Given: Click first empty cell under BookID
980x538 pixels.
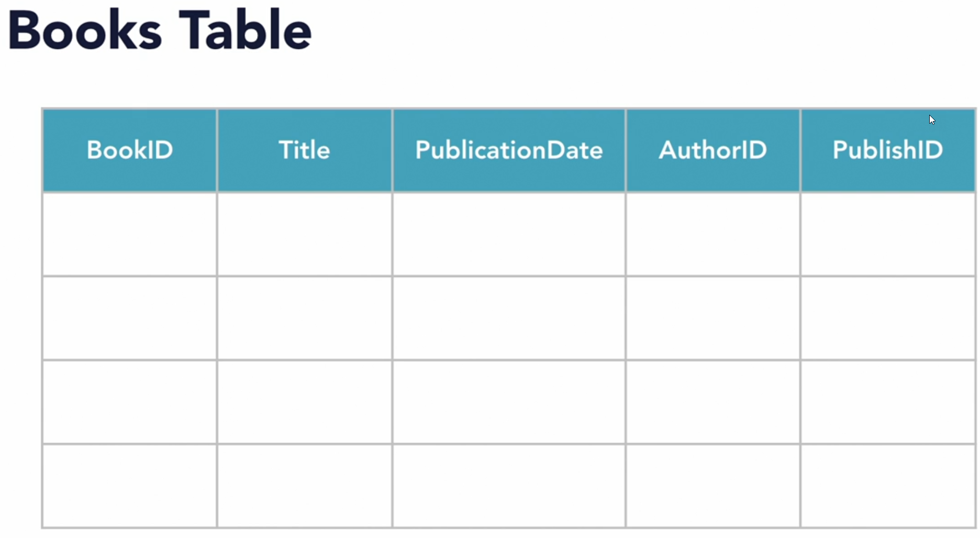Looking at the screenshot, I should click(130, 234).
